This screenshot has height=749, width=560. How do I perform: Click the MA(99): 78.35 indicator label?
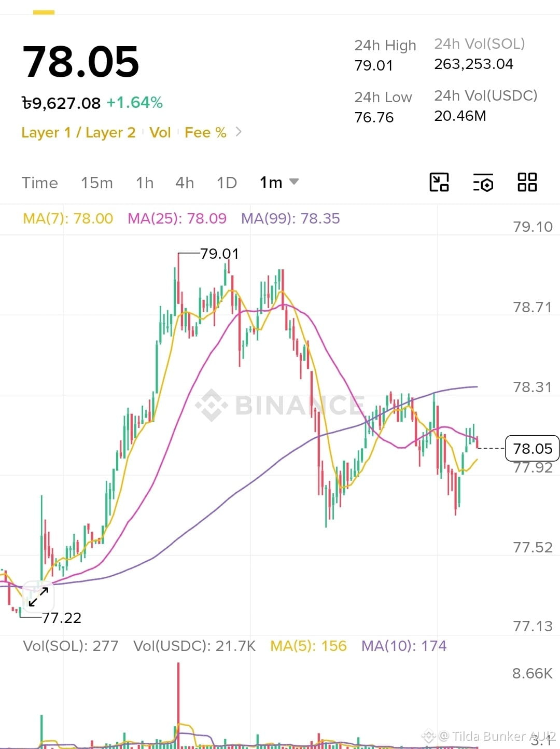(x=290, y=218)
